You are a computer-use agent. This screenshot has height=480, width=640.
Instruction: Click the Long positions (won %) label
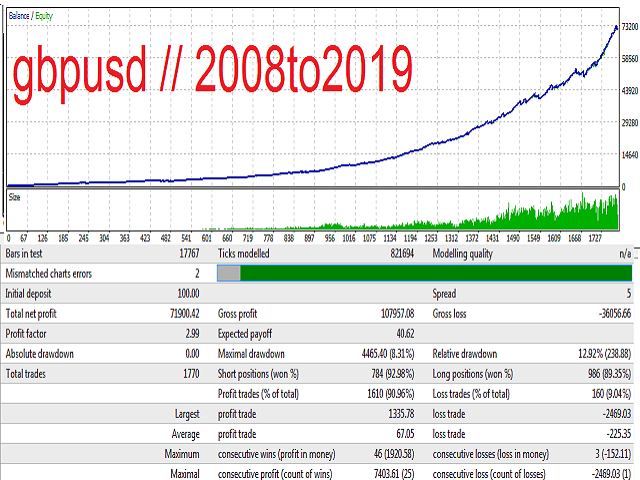click(476, 374)
